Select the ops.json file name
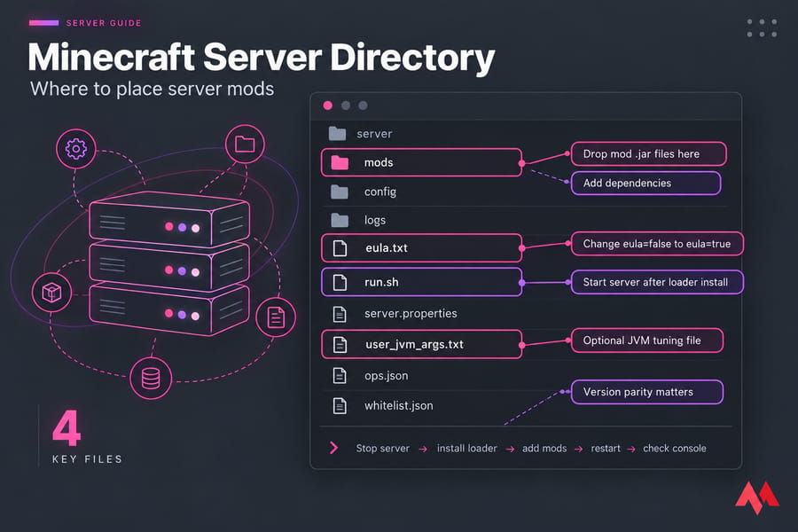 click(x=387, y=376)
